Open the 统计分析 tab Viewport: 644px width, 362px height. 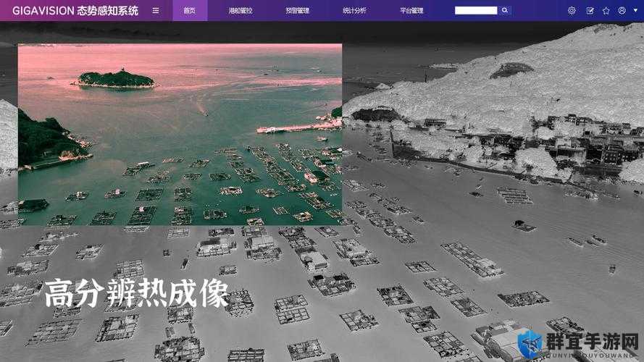tap(354, 11)
